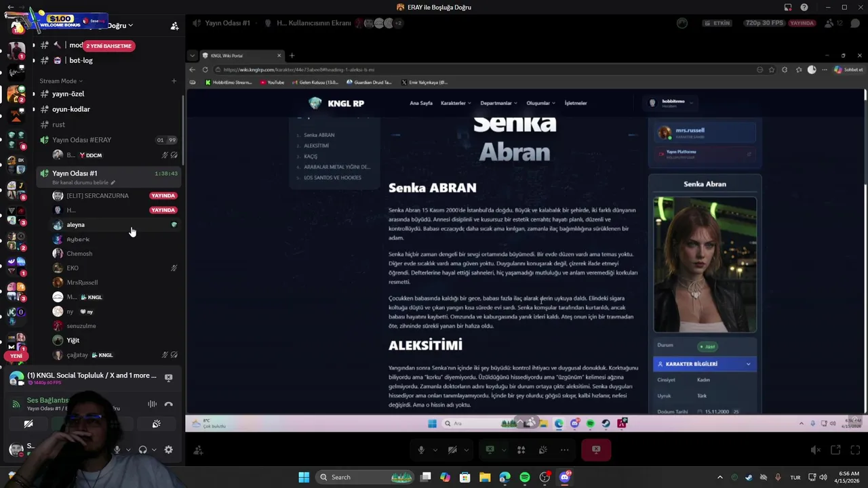Select the KNGL Wiki Portal browser tab
This screenshot has width=868, height=488.
pyautogui.click(x=241, y=56)
